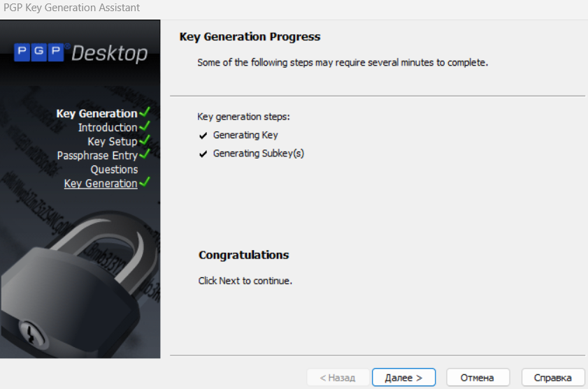Click the PGP Desktop logo
588x389 pixels.
[81, 53]
